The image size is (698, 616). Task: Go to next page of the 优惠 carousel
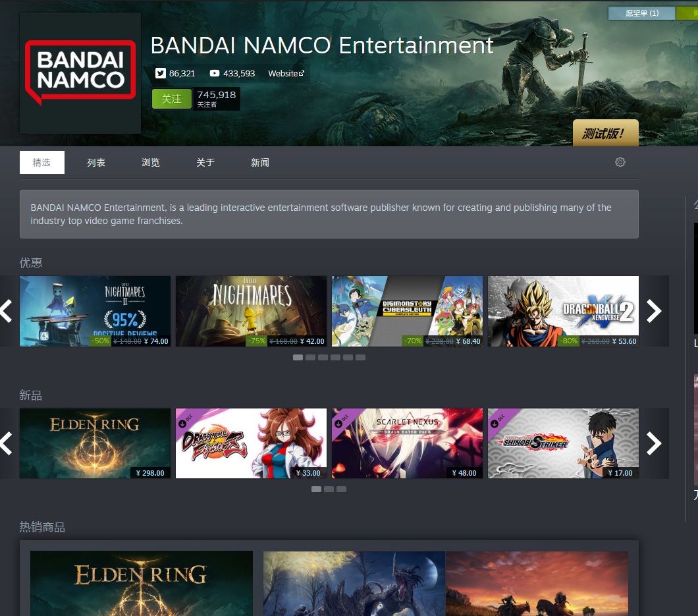pos(654,311)
